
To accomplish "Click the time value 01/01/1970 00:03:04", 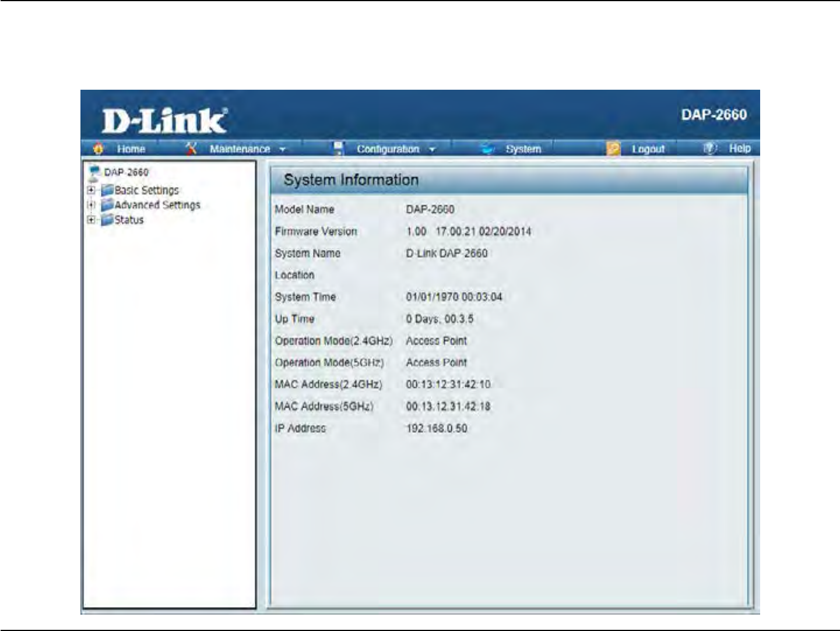I will (454, 297).
